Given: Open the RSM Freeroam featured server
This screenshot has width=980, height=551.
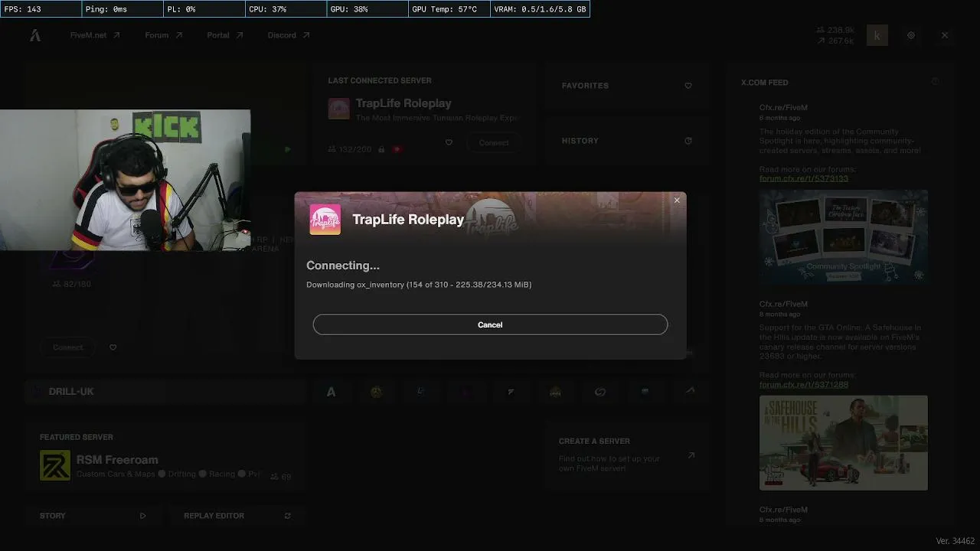Looking at the screenshot, I should tap(165, 459).
